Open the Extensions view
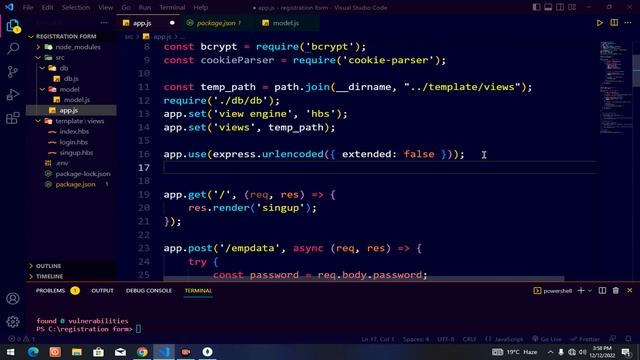 tap(13, 118)
